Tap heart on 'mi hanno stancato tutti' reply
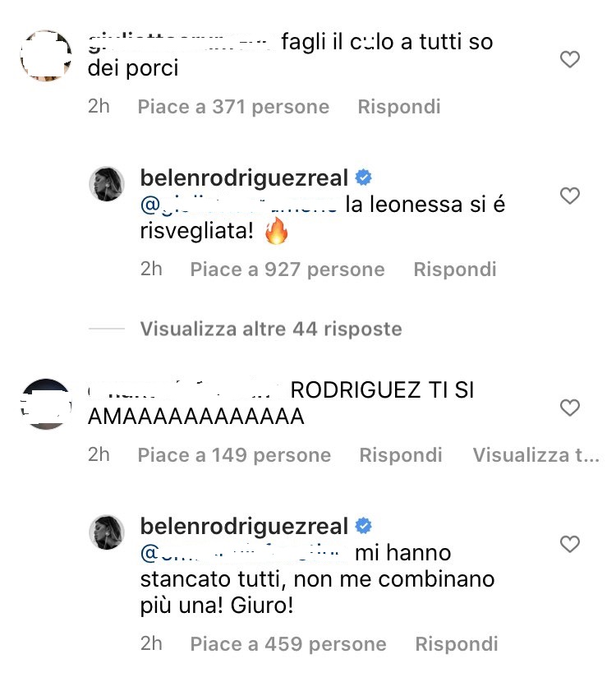Viewport: 616px width, 691px height. point(569,544)
